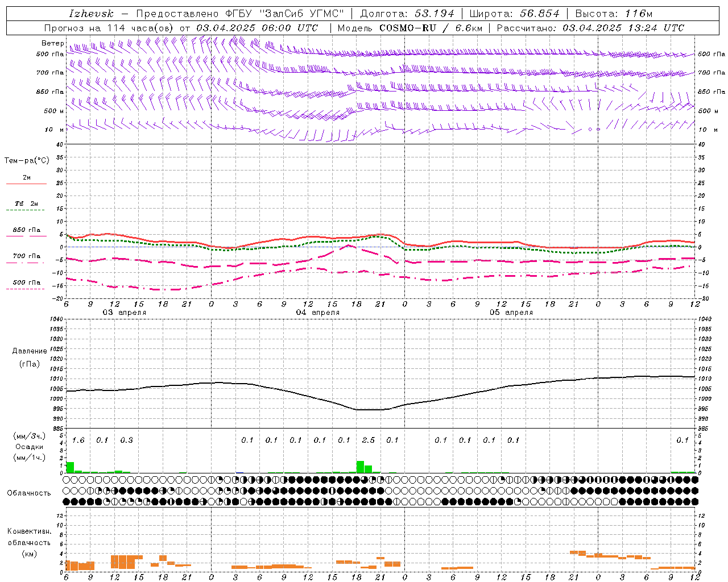Click the '(мм/3ч.)' precipitation unit label
This screenshot has height=582, width=728.
(x=30, y=436)
